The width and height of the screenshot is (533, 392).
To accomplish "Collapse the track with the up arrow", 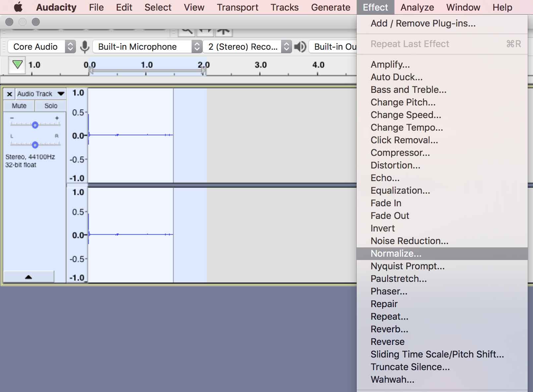I will tap(29, 277).
